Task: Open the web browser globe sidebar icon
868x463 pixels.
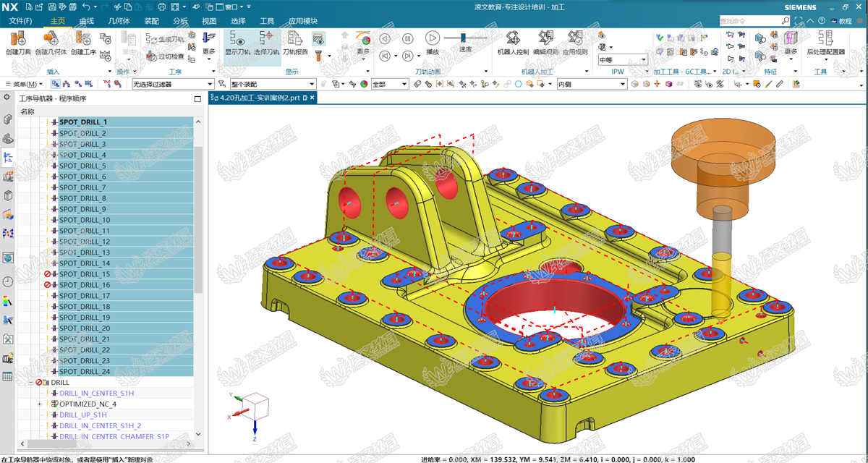Action: [x=8, y=258]
